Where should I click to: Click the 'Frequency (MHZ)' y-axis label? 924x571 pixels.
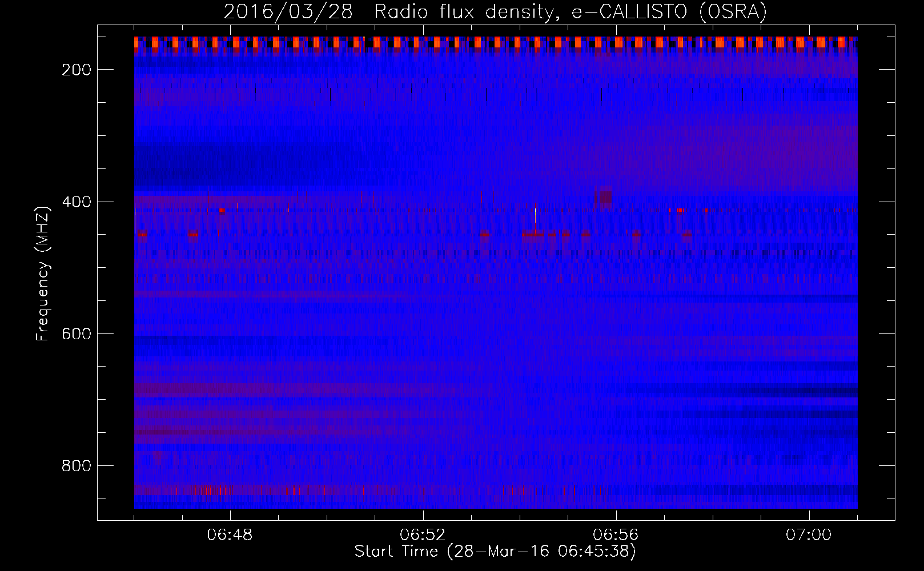(x=43, y=274)
